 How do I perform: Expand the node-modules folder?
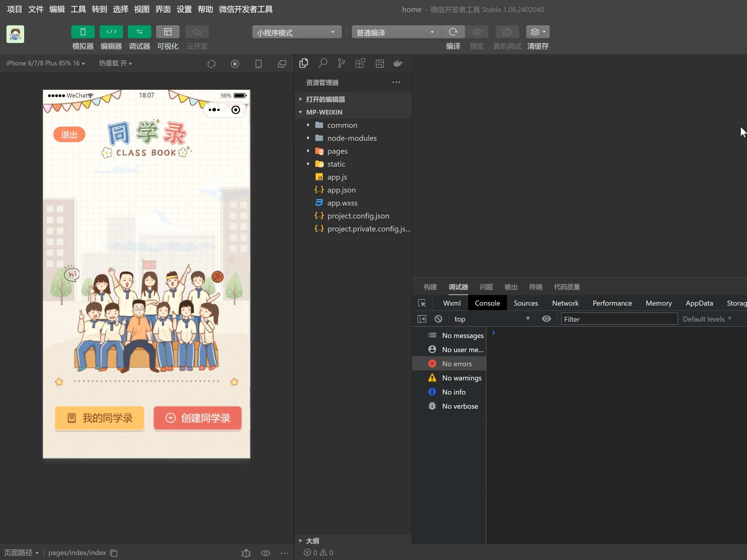tap(353, 138)
